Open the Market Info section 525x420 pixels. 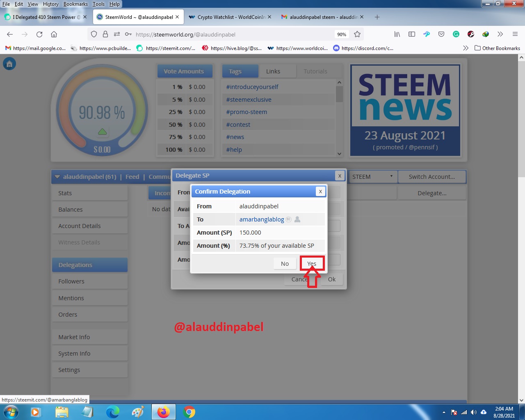click(90, 337)
